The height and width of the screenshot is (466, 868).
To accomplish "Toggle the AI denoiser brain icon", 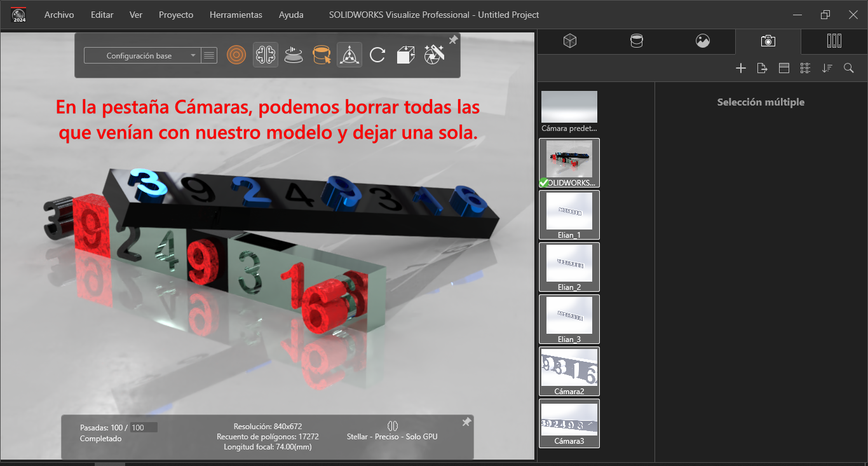I will (266, 55).
